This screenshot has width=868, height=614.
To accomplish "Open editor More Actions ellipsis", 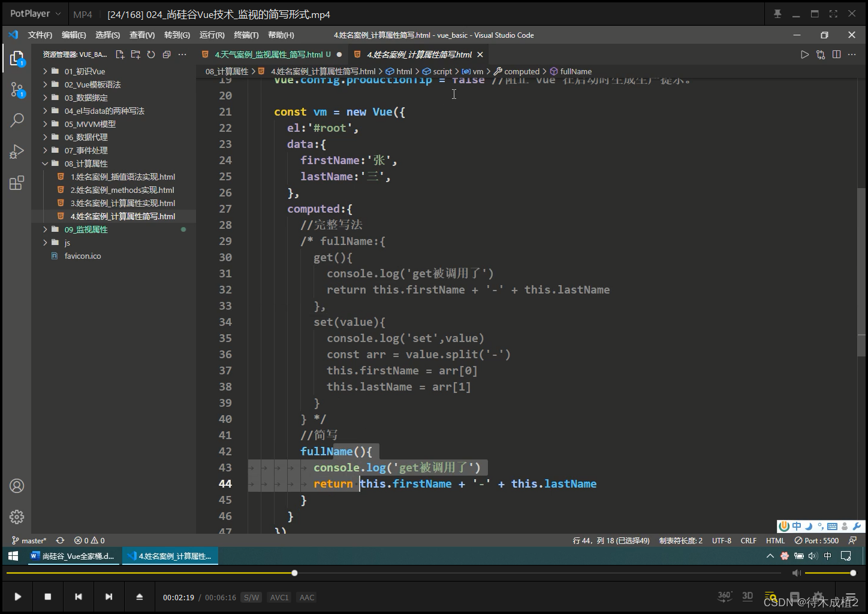I will [x=852, y=55].
